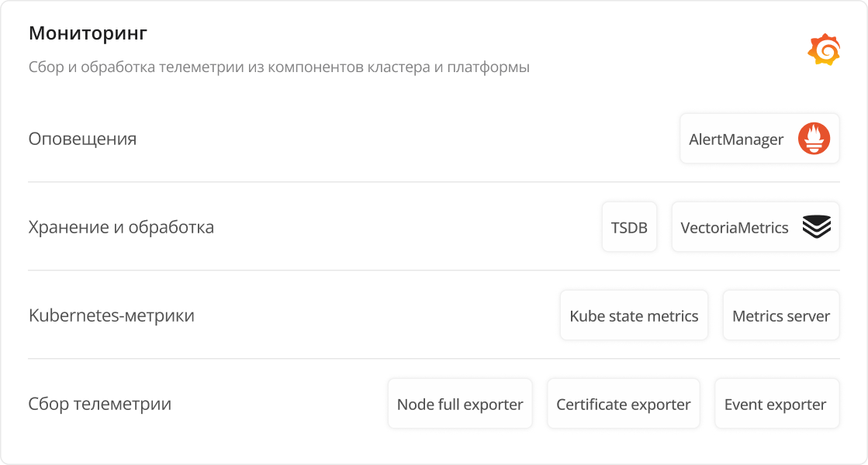Click the AlertManager text label

[736, 139]
